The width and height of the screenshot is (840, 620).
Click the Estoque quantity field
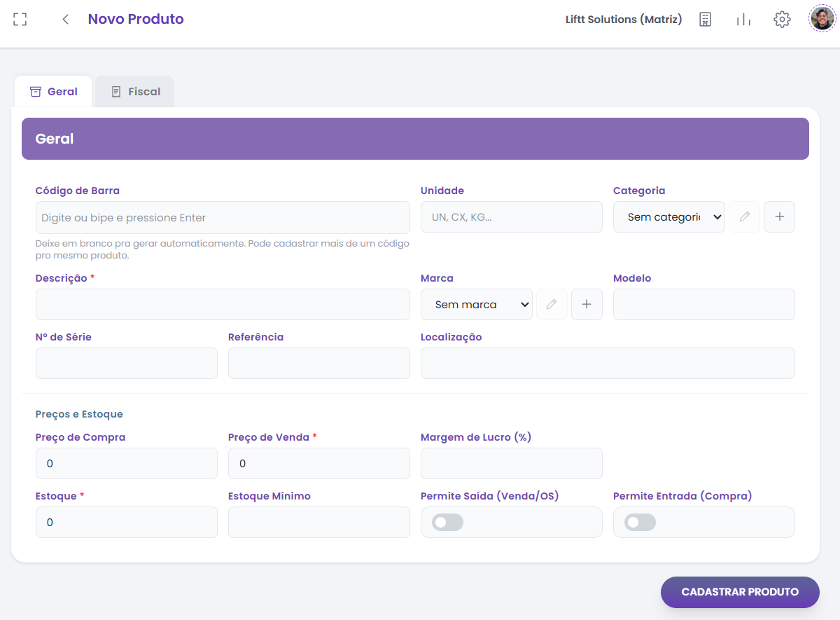(127, 522)
